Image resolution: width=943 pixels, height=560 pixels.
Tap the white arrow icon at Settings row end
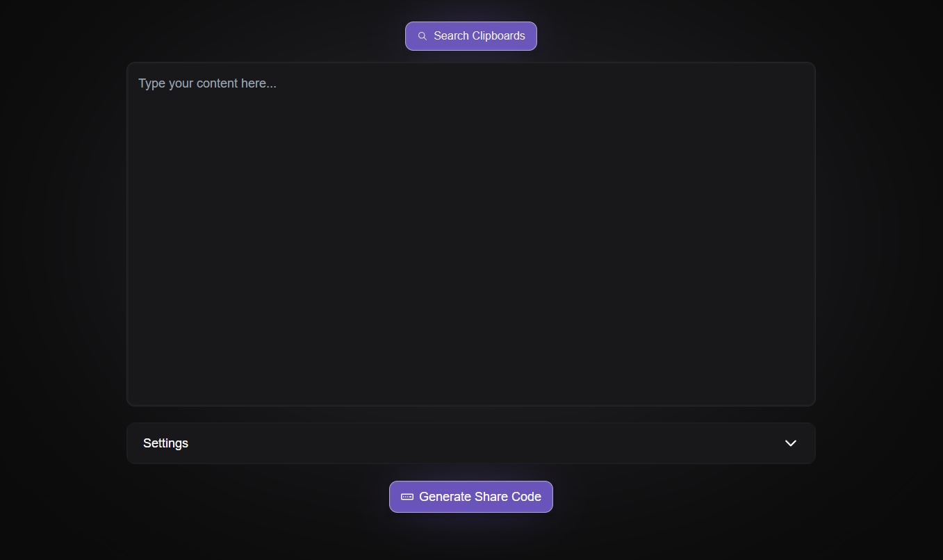pyautogui.click(x=791, y=443)
